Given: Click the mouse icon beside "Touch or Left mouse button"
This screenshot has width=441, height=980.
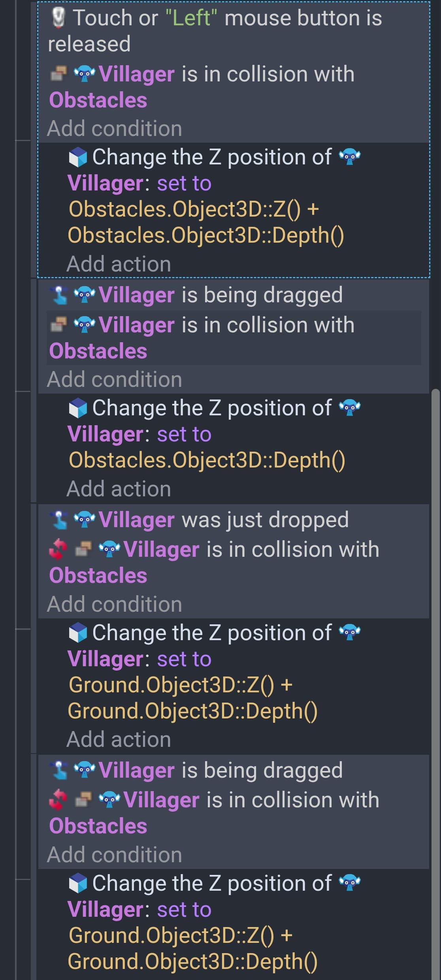Looking at the screenshot, I should (58, 18).
